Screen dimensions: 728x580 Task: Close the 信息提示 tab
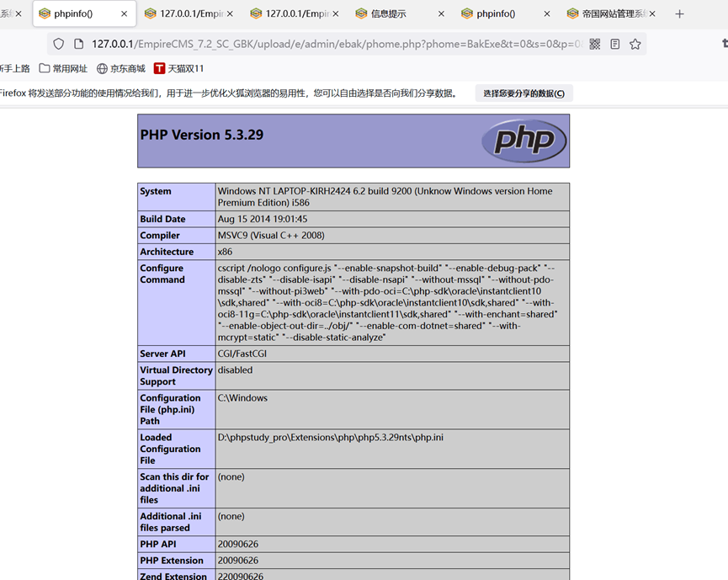point(441,14)
